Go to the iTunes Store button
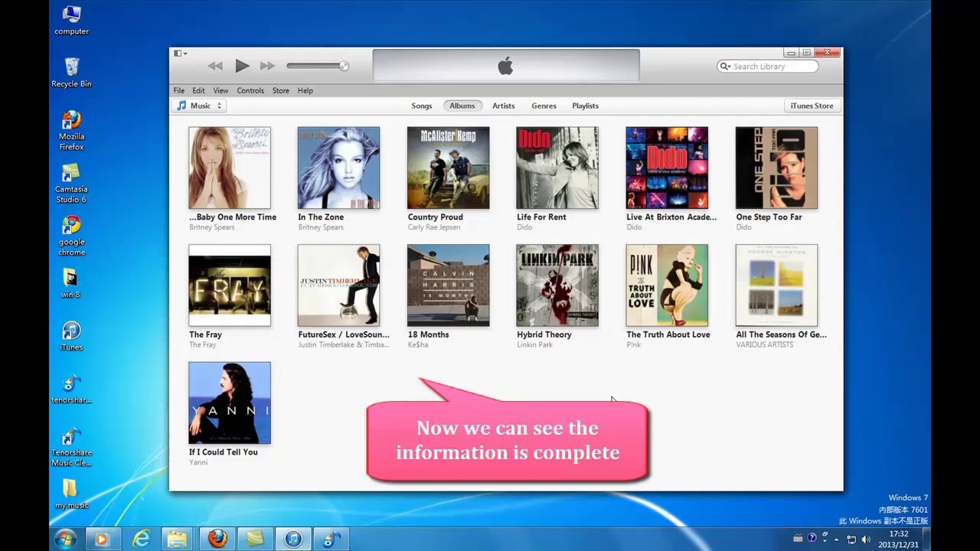The image size is (980, 551). tap(812, 106)
